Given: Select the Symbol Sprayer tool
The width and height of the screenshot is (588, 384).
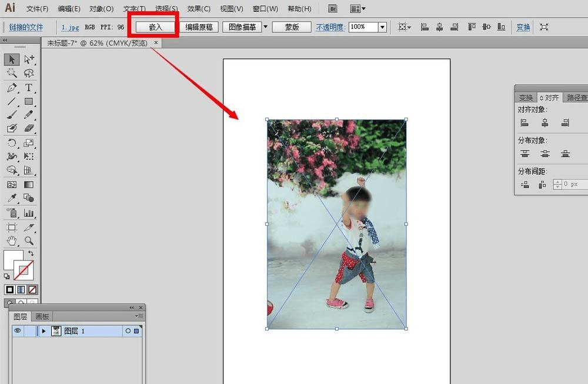Looking at the screenshot, I should pyautogui.click(x=12, y=213).
